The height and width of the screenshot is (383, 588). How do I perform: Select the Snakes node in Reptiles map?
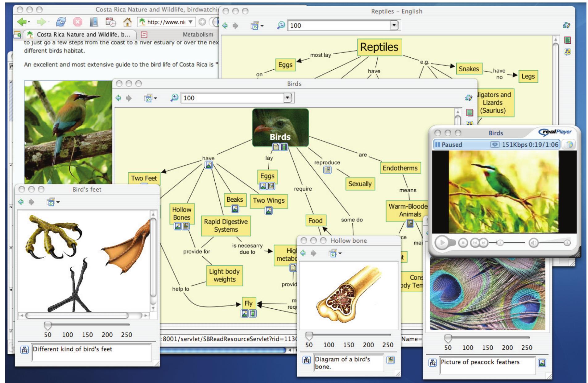(x=469, y=69)
